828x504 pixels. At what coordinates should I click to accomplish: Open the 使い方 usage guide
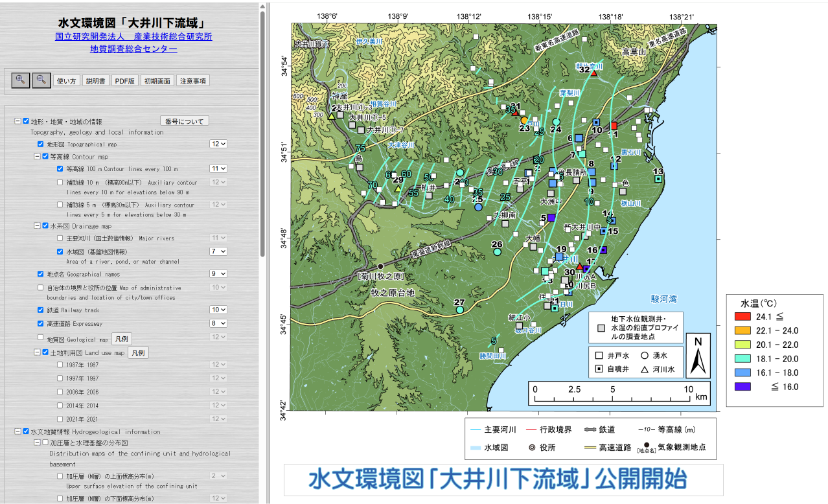(67, 81)
